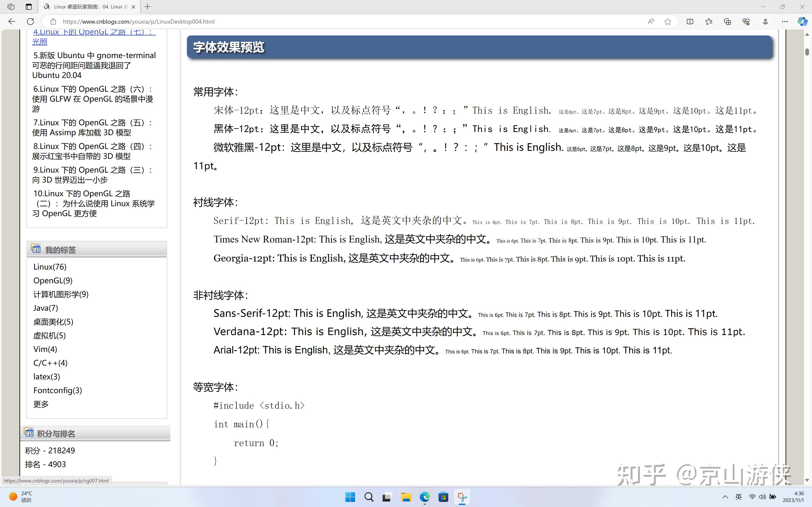Screen dimensions: 812x507
Task: Open the OpenGL(9) tag link
Action: click(x=53, y=280)
